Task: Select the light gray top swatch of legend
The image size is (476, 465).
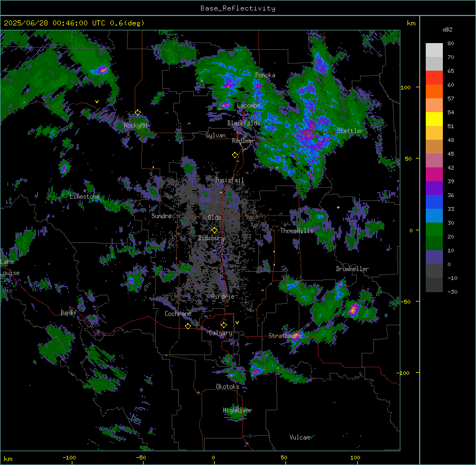Action: tap(434, 50)
